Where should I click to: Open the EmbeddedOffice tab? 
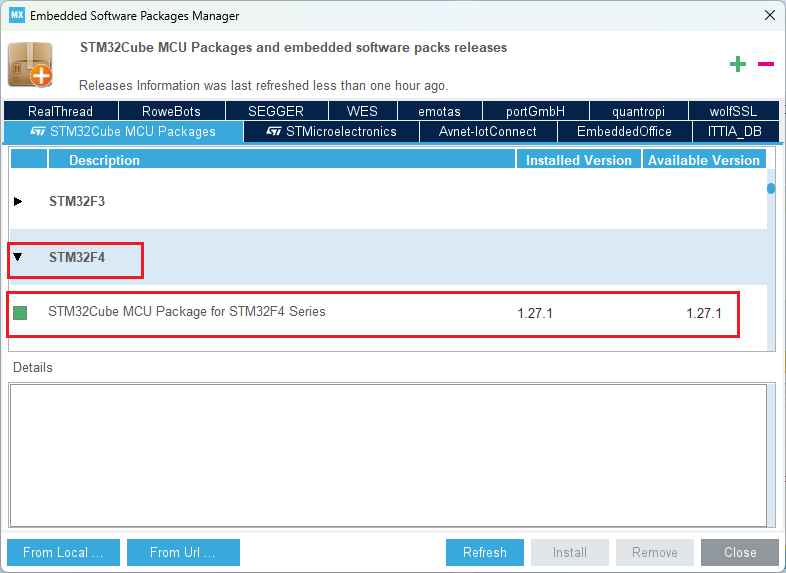tap(624, 131)
